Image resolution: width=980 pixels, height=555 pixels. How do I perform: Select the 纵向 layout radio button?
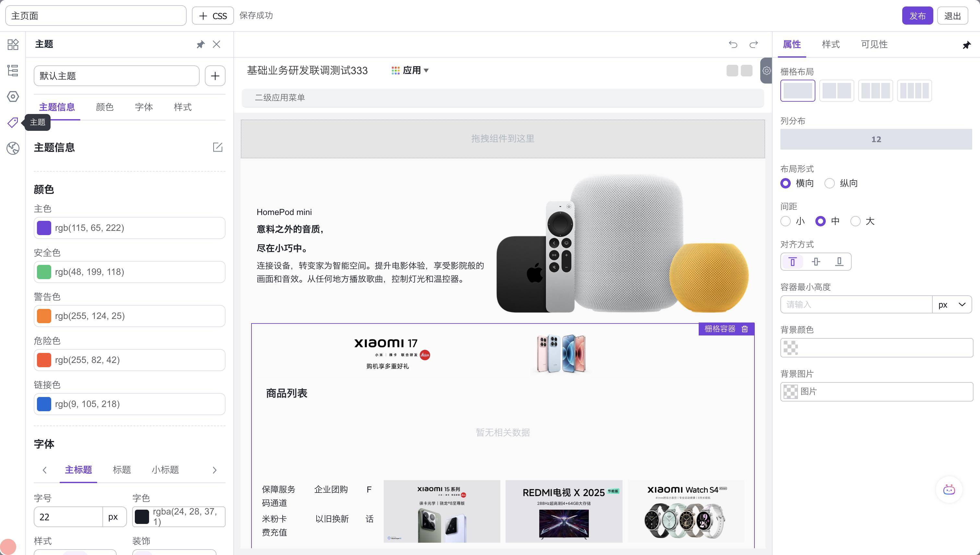[829, 183]
